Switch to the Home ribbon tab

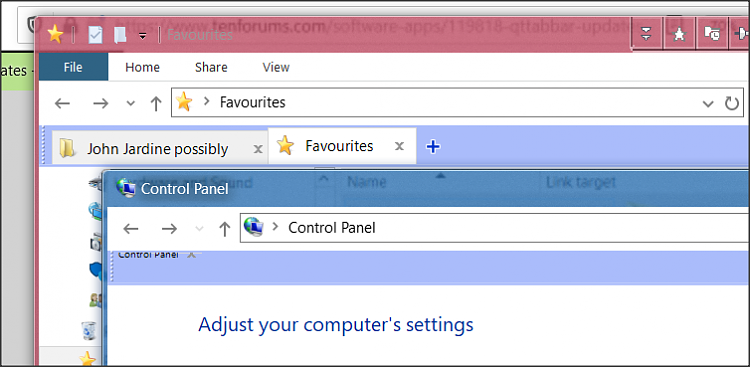coord(143,67)
